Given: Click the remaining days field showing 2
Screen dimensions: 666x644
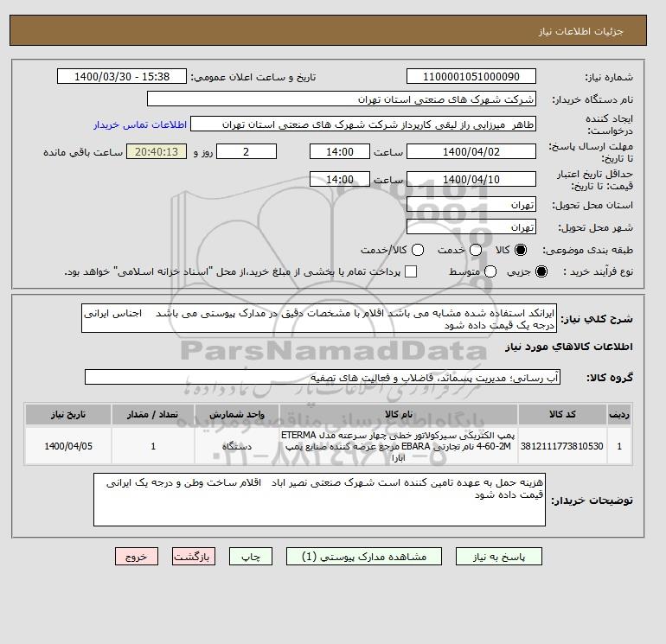Looking at the screenshot, I should [247, 151].
